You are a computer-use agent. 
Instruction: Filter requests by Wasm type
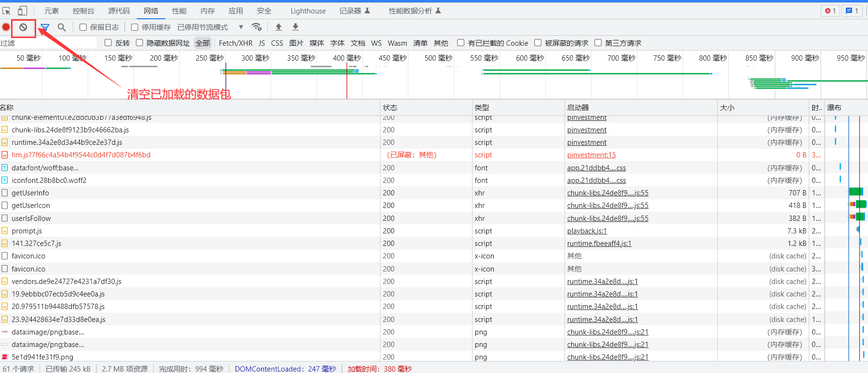point(397,43)
